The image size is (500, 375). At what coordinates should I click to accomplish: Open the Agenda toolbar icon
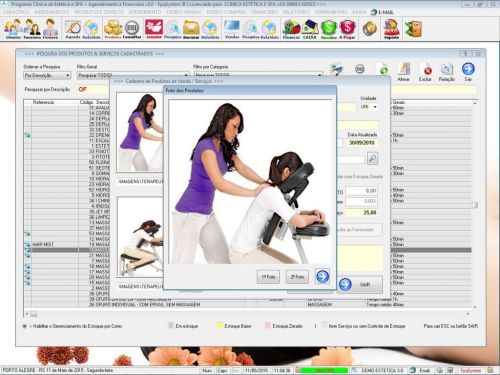point(73,29)
